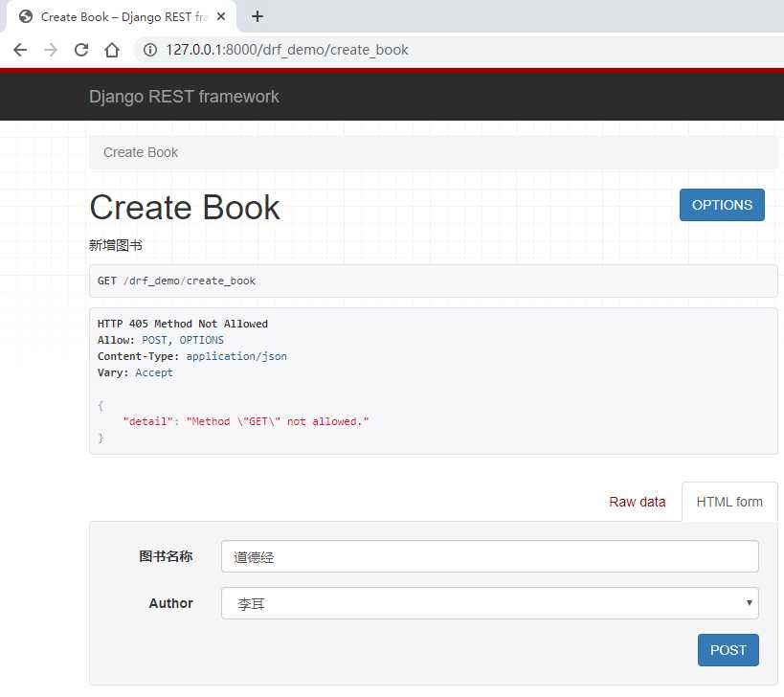Click the Allow: POST, OPTIONS header line
784x697 pixels.
(x=161, y=340)
